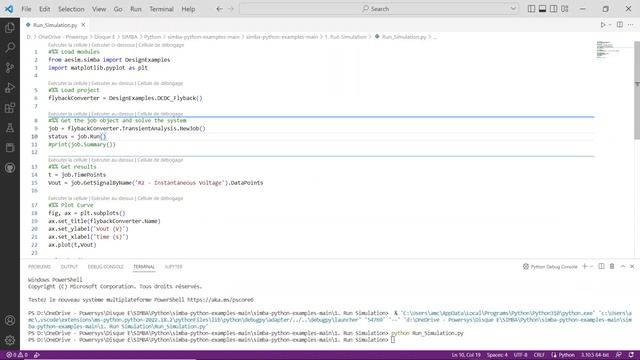640x360 pixels.
Task: Toggle the primary side bar visibility
Action: pos(531,9)
